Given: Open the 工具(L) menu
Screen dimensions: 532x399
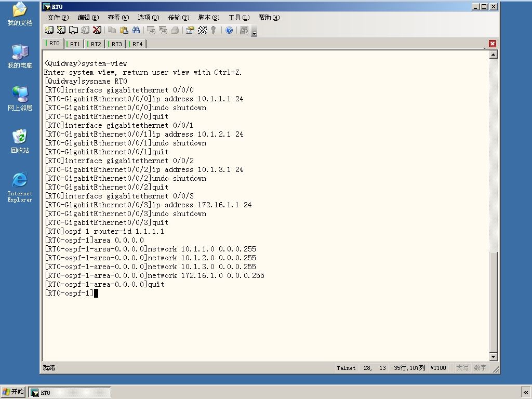Looking at the screenshot, I should pyautogui.click(x=239, y=17).
